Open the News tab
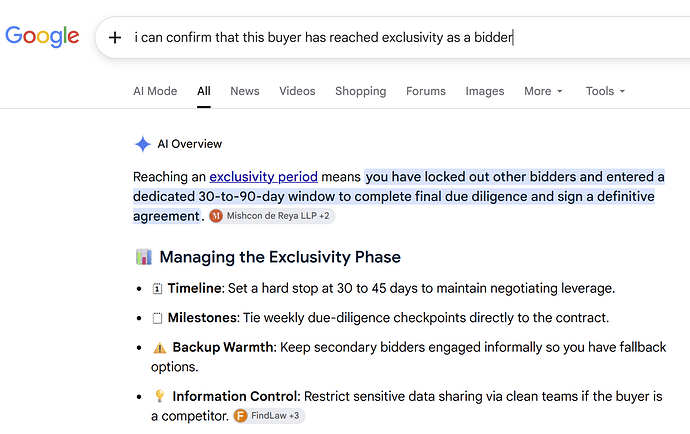The image size is (690, 434). point(245,91)
